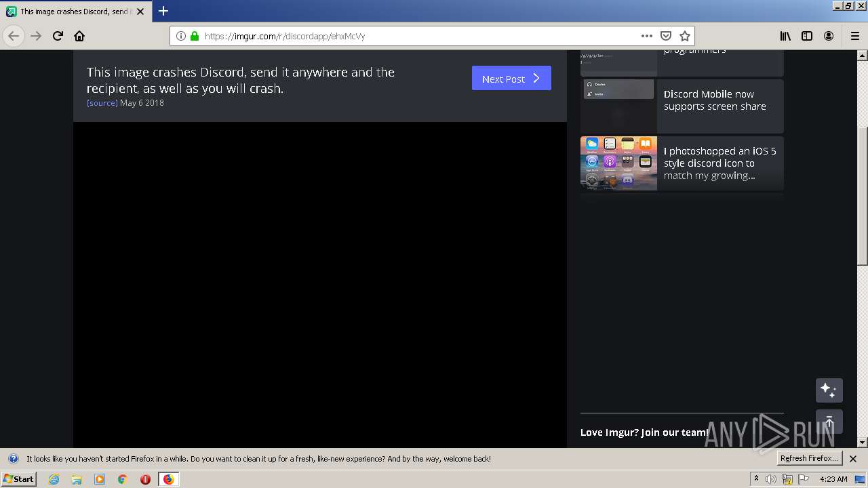Open the Firefox home page

[79, 36]
